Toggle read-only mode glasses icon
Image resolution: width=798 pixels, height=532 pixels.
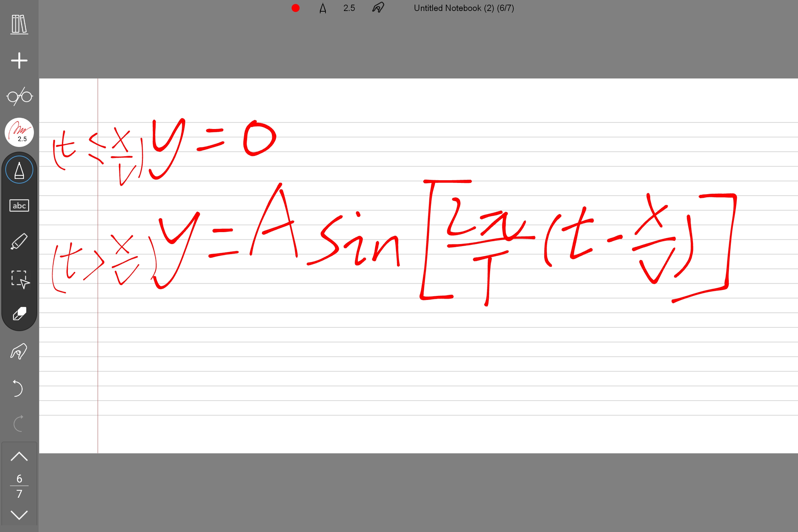[x=19, y=97]
